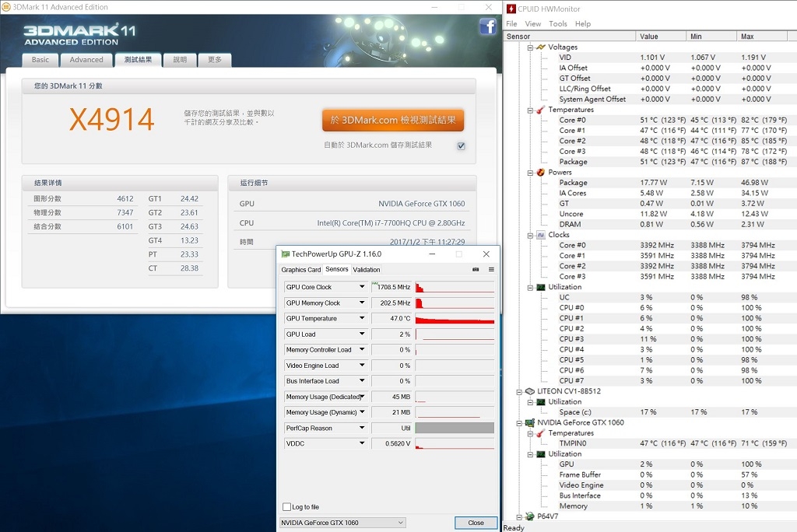The height and width of the screenshot is (532, 797).
Task: Expand the P64V7 tree node
Action: click(x=519, y=516)
